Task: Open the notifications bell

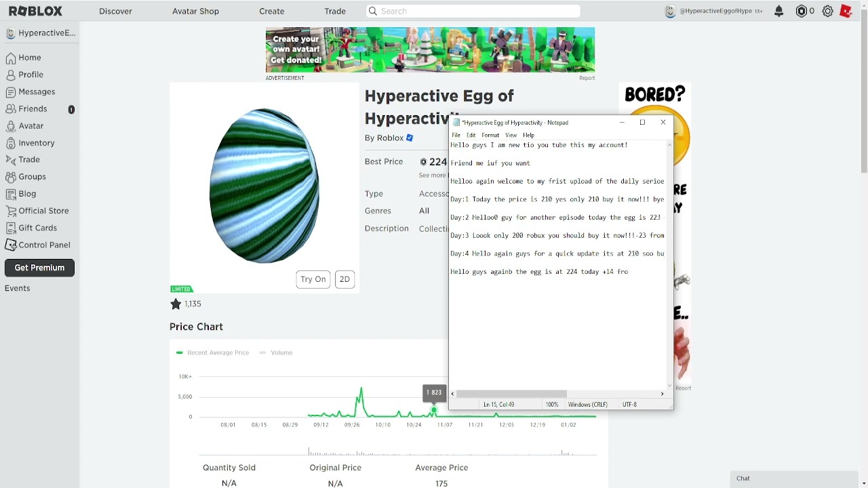Action: click(779, 11)
